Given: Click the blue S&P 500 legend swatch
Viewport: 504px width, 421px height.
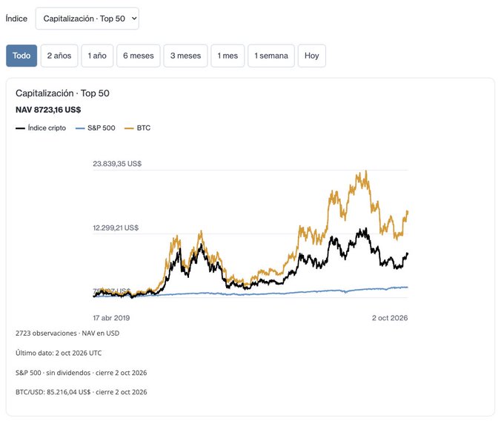Looking at the screenshot, I should point(80,128).
